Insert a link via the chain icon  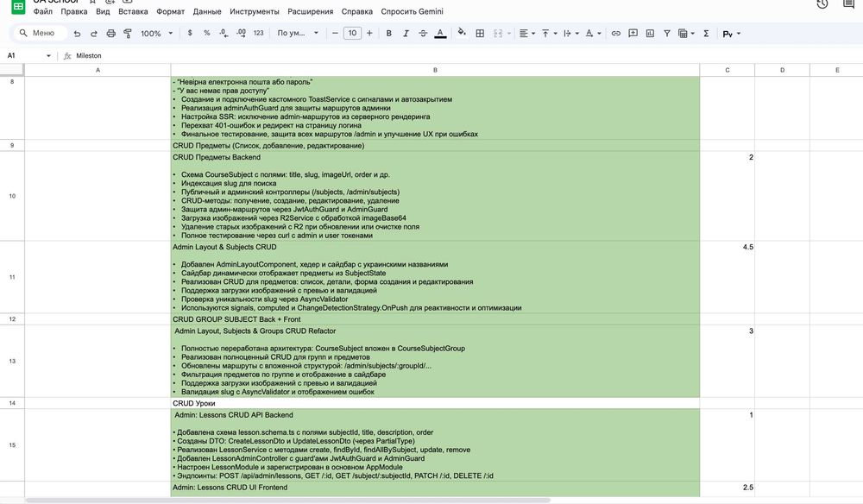[616, 34]
